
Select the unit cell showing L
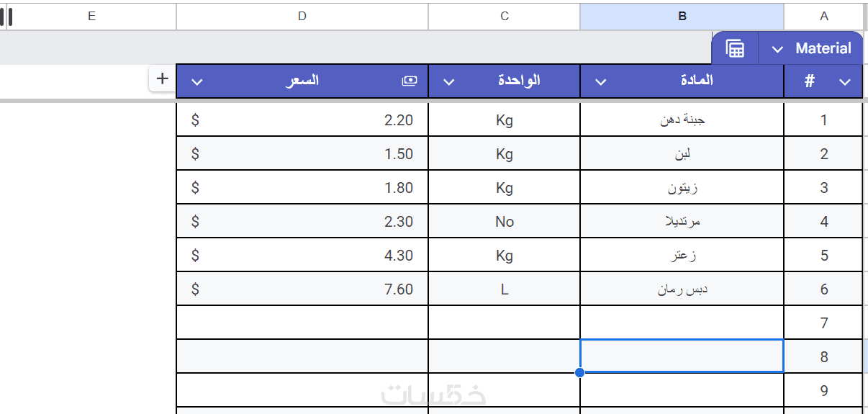click(x=504, y=289)
